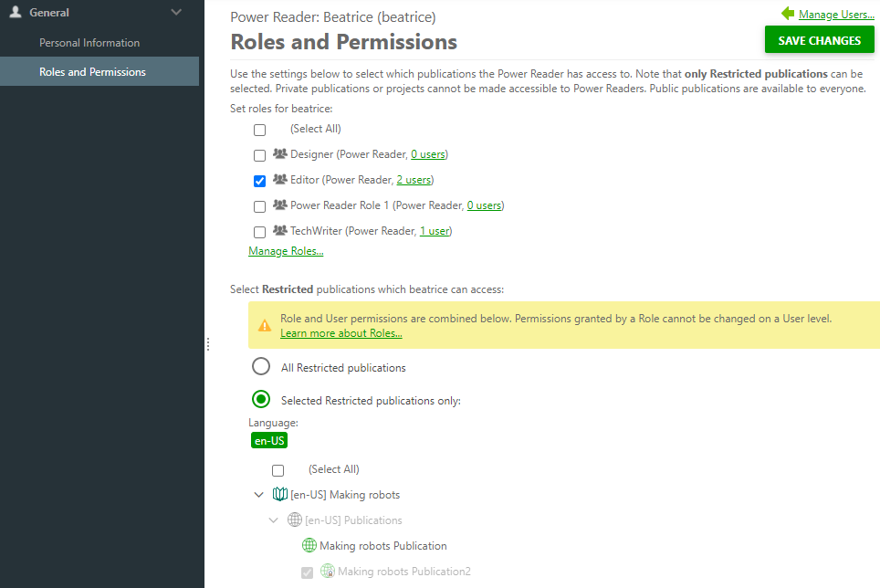Image resolution: width=880 pixels, height=588 pixels.
Task: Collapse the Publications tree branch
Action: click(273, 520)
